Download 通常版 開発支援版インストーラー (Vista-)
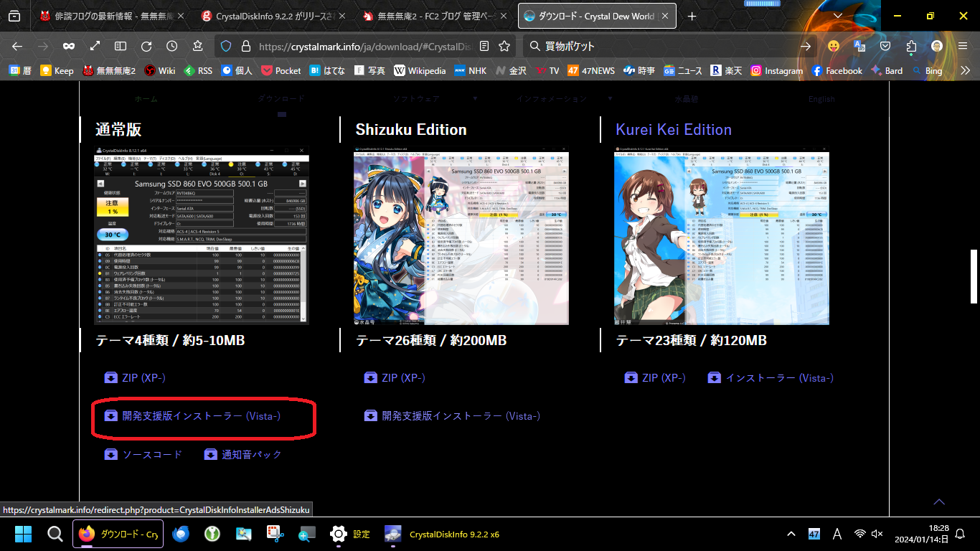The height and width of the screenshot is (551, 980). click(192, 415)
